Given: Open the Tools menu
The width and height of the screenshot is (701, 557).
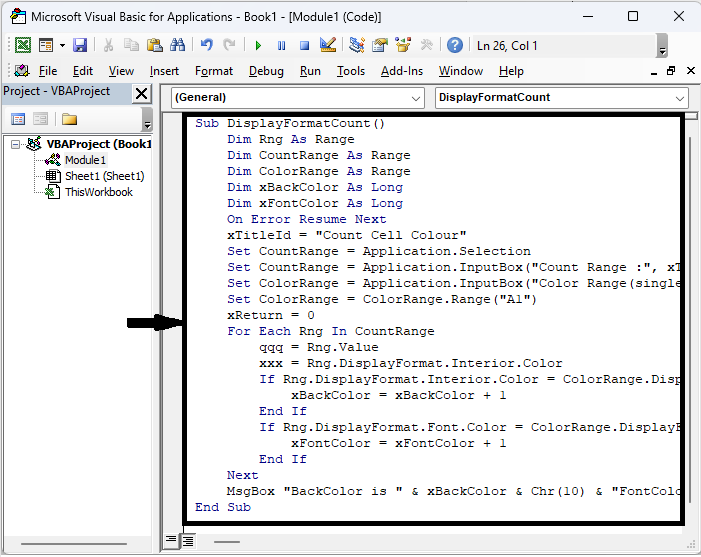Looking at the screenshot, I should point(350,71).
